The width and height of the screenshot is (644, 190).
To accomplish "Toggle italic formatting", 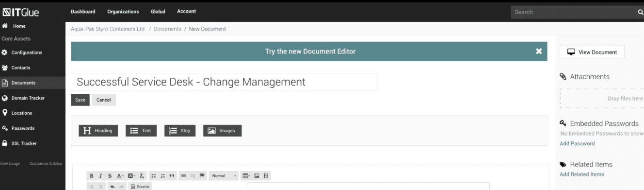I will tap(100, 176).
